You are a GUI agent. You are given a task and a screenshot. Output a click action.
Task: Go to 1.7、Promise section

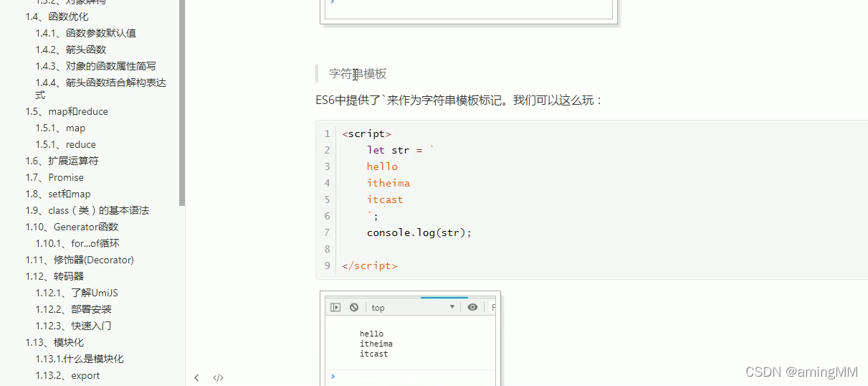pyautogui.click(x=54, y=177)
